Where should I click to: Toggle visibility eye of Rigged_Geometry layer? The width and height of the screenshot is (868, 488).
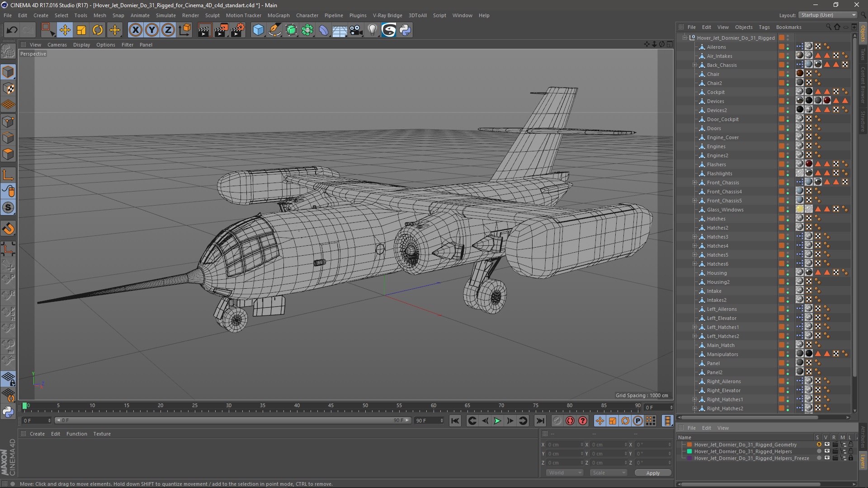click(827, 445)
